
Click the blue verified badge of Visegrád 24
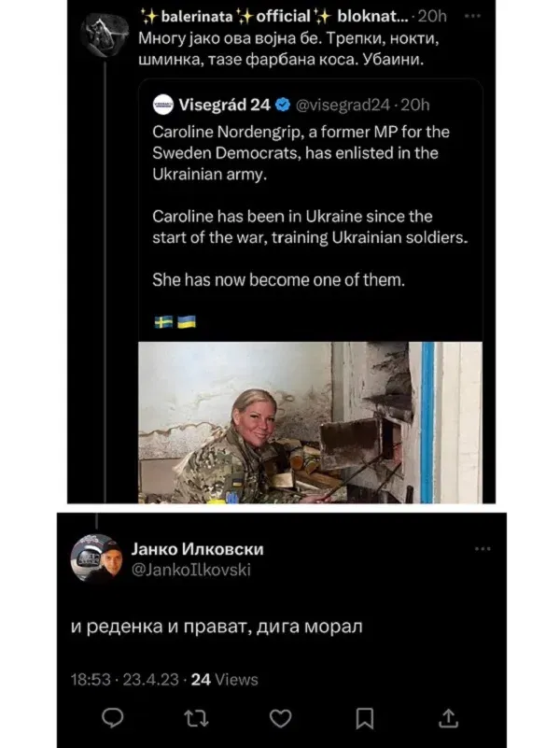pos(283,105)
